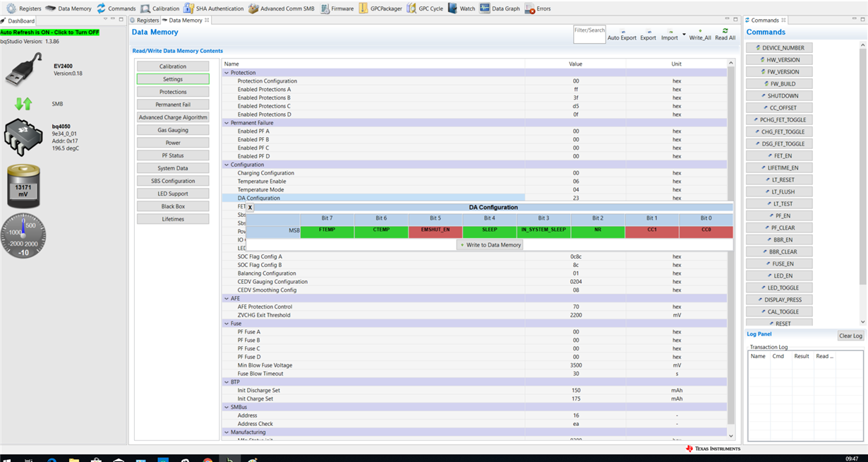Toggle the EMSHUT_EN bit

(435, 230)
